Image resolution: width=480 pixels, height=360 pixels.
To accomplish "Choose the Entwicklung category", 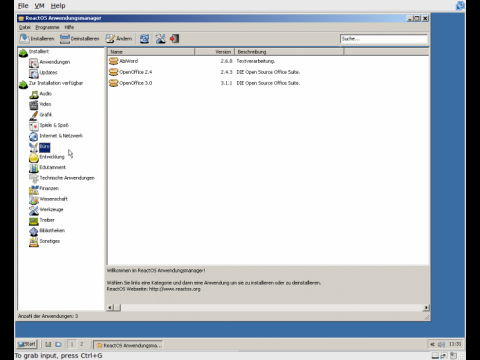I will (x=52, y=157).
